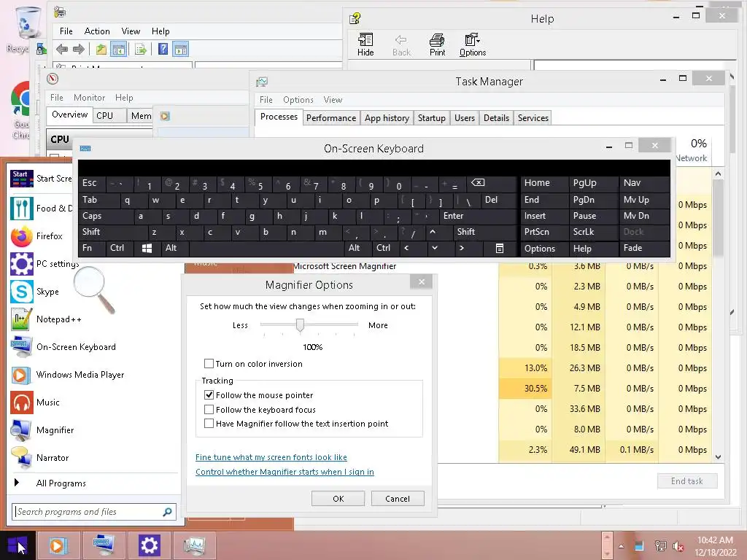Click the up arrow key on keyboard

pyautogui.click(x=432, y=232)
